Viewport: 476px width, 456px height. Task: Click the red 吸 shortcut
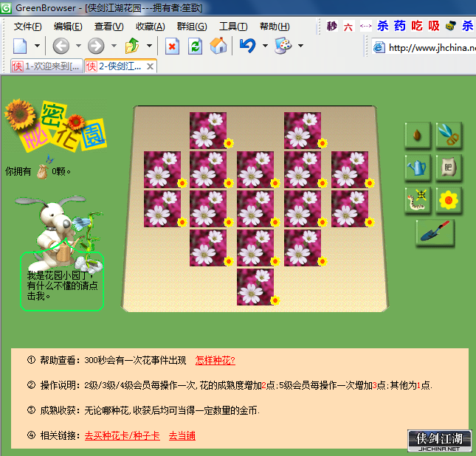434,26
